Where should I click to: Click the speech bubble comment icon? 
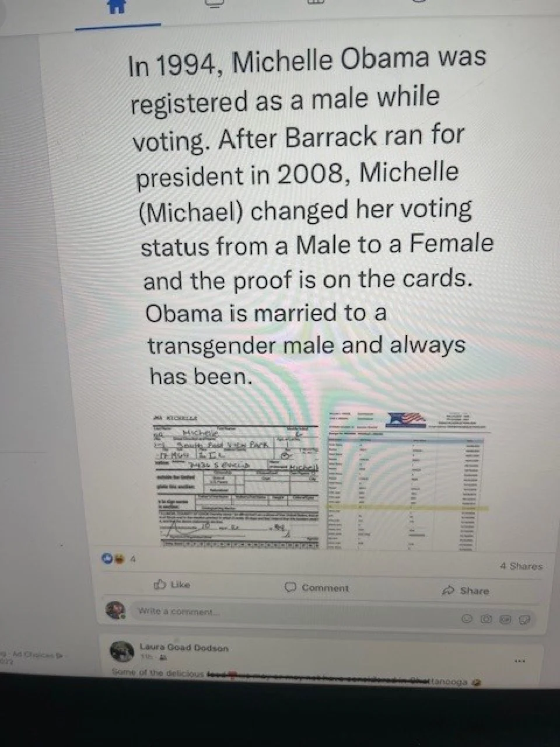point(290,587)
